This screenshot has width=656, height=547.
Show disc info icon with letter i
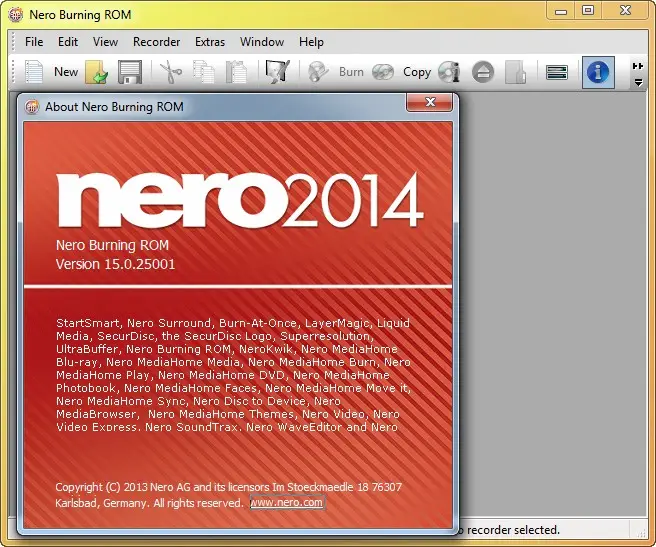[449, 72]
